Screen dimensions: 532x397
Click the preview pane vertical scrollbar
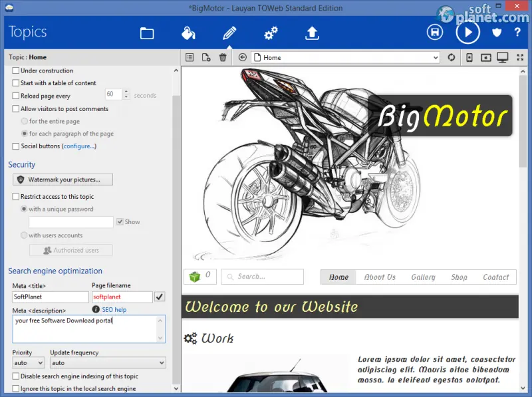(523, 230)
